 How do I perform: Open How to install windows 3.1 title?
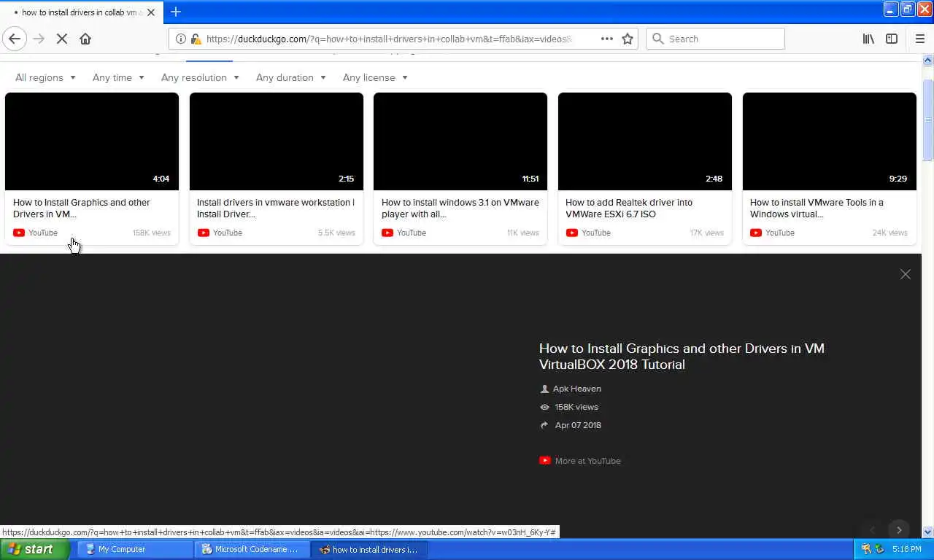point(460,208)
